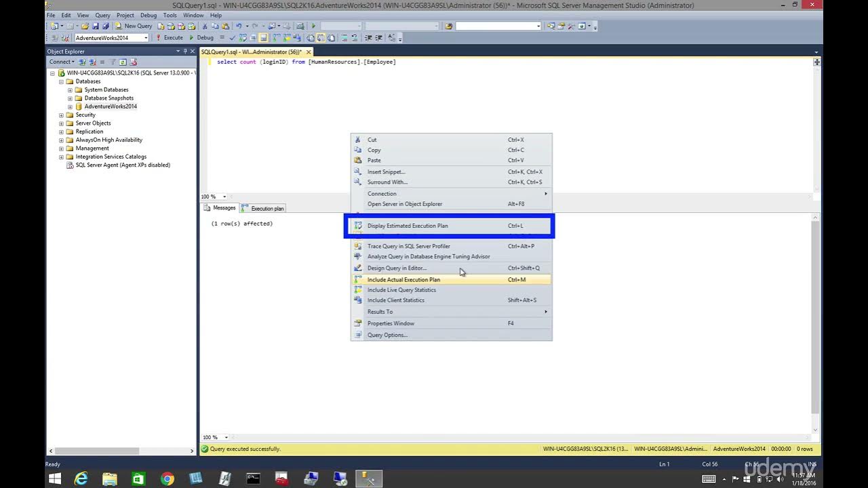Screen dimensions: 868x488
Task: Expand the System Databases node
Action: tap(70, 89)
